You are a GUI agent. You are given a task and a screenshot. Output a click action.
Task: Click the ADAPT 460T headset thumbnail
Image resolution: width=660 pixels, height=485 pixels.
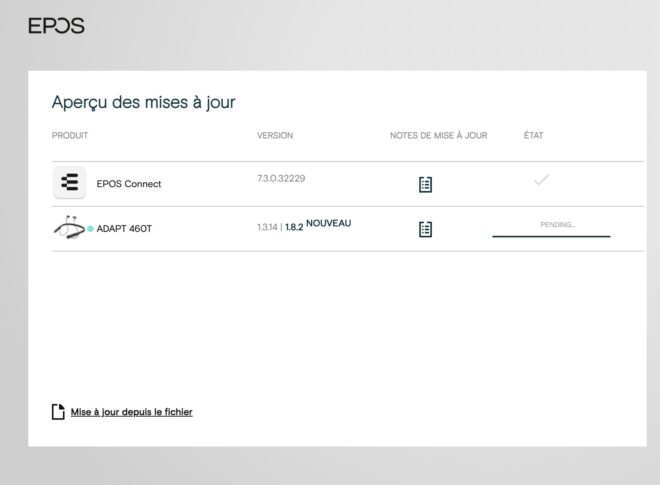click(x=69, y=228)
